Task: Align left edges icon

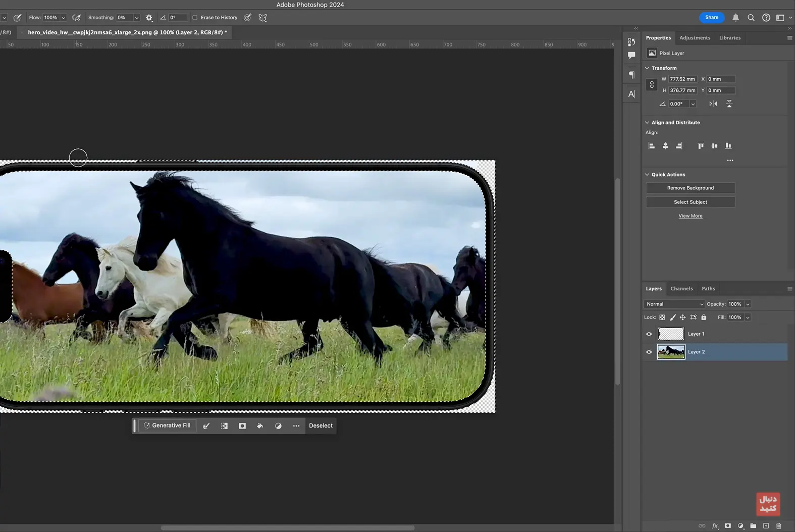Action: tap(652, 146)
